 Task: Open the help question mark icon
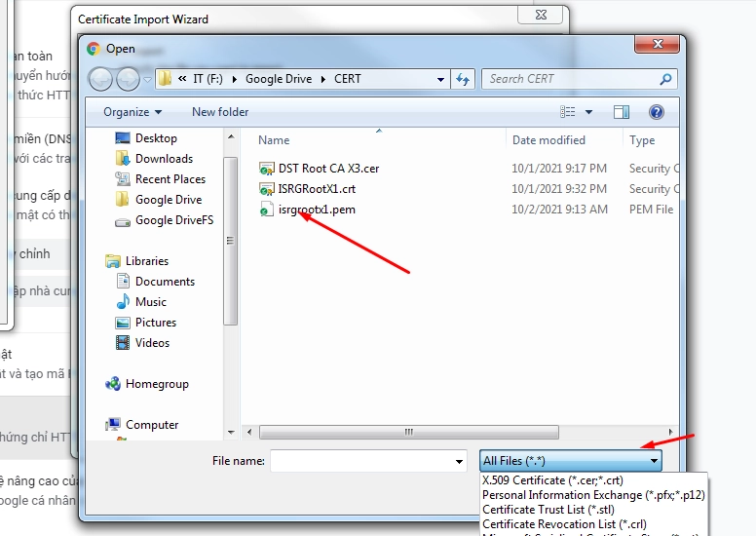(x=656, y=112)
